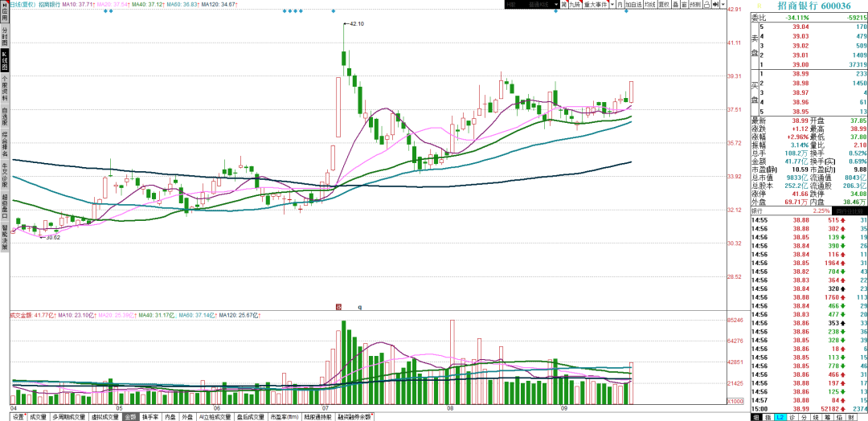Click the arrow-to-bar pin icon in toolbar
This screenshot has height=421, width=868.
[x=716, y=5]
